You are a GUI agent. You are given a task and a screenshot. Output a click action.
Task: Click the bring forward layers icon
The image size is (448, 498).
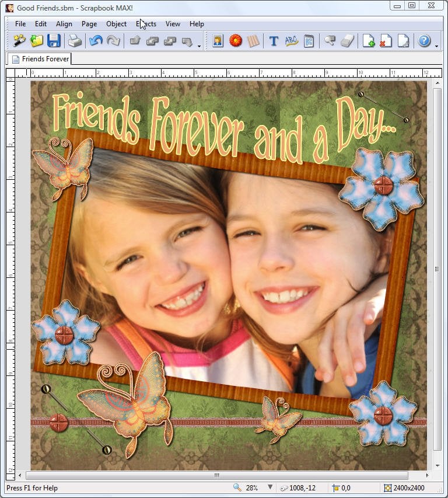point(153,41)
